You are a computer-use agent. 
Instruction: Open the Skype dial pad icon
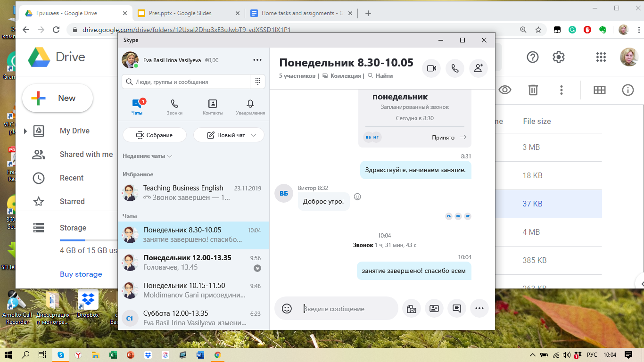[257, 82]
